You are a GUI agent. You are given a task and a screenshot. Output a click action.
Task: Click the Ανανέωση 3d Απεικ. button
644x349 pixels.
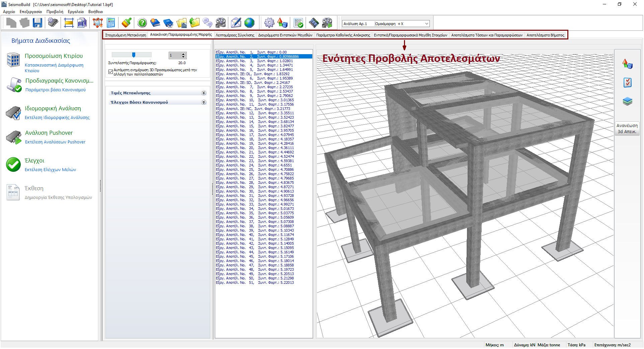tap(627, 128)
